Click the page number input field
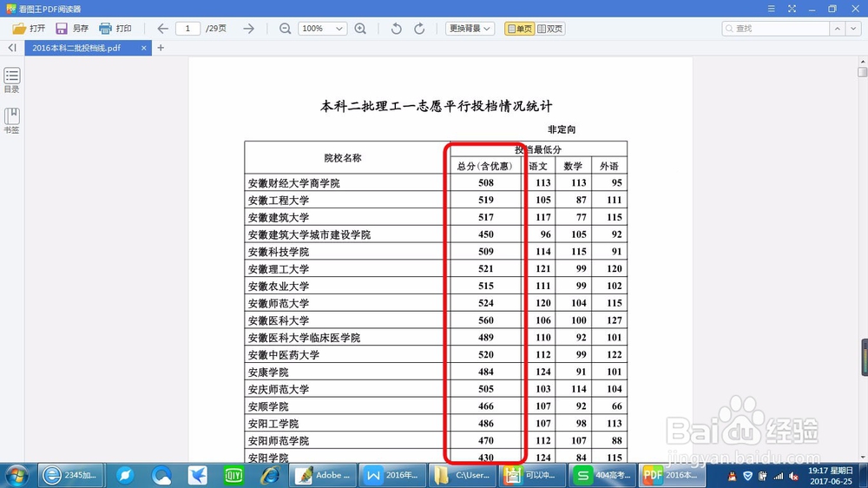Image resolution: width=868 pixels, height=488 pixels. [x=187, y=29]
